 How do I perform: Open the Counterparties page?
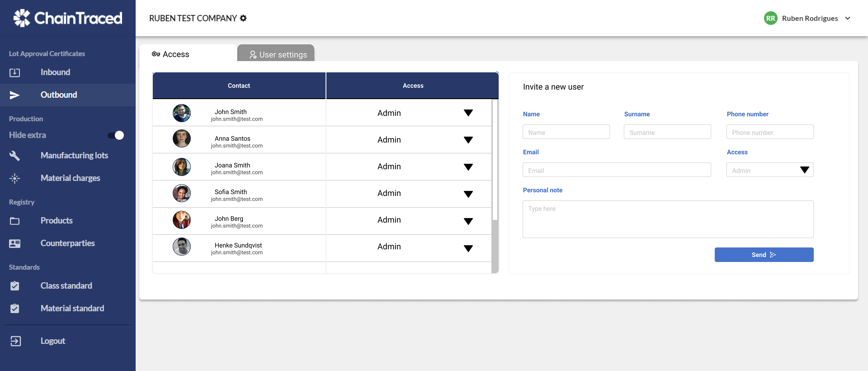tap(67, 243)
